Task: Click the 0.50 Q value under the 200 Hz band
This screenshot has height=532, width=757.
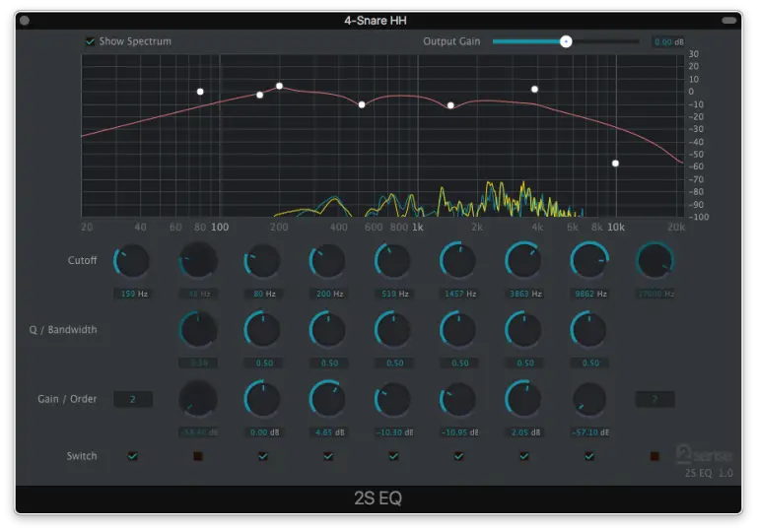Action: 329,363
